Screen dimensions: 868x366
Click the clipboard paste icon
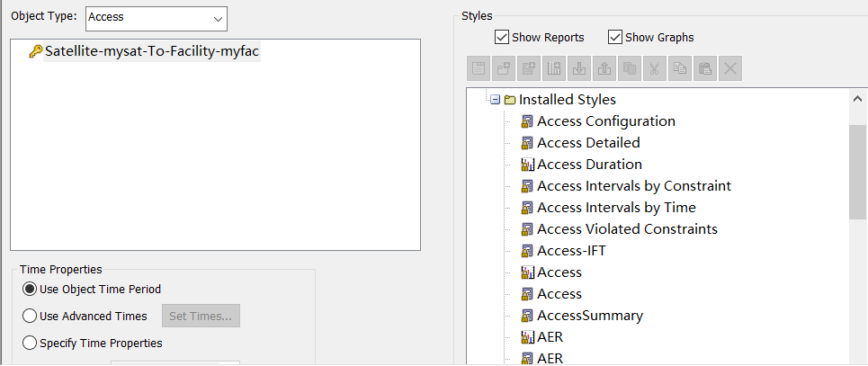tap(704, 68)
